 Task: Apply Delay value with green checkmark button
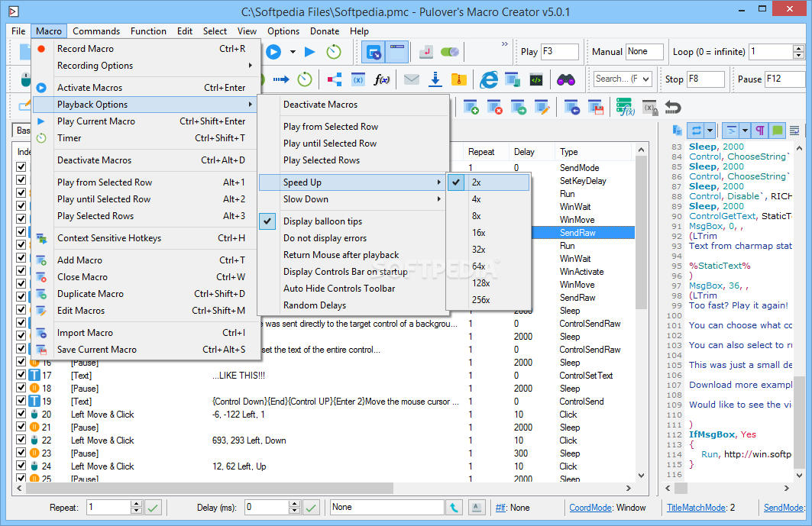311,508
